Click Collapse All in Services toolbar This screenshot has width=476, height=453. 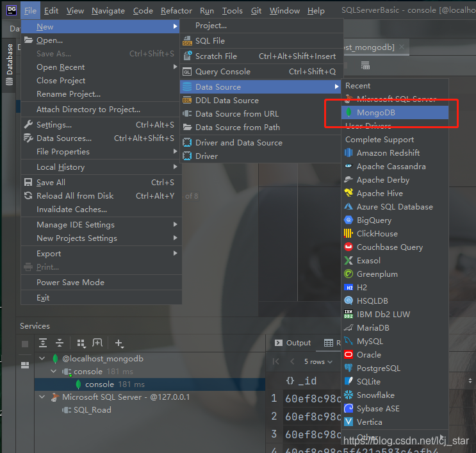tap(60, 343)
